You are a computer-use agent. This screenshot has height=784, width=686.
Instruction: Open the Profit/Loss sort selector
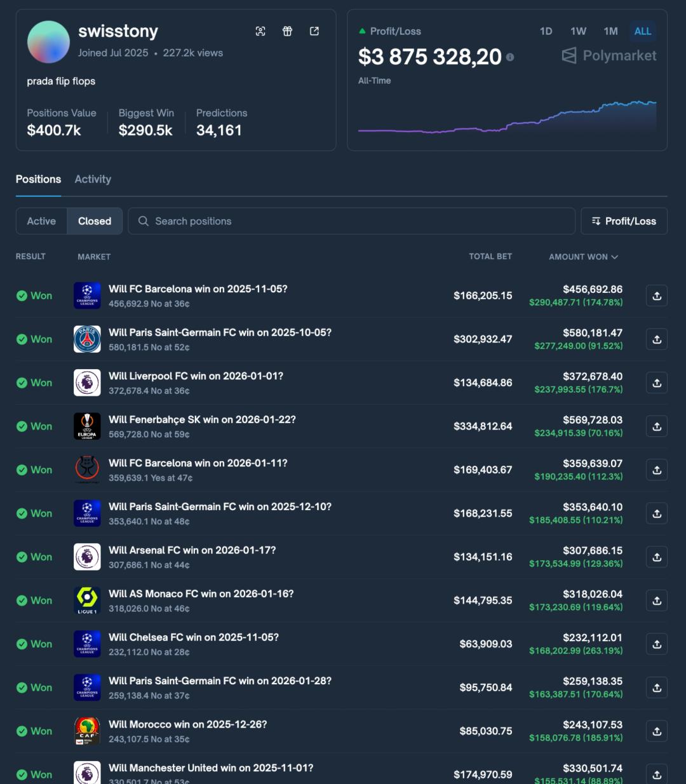tap(623, 221)
